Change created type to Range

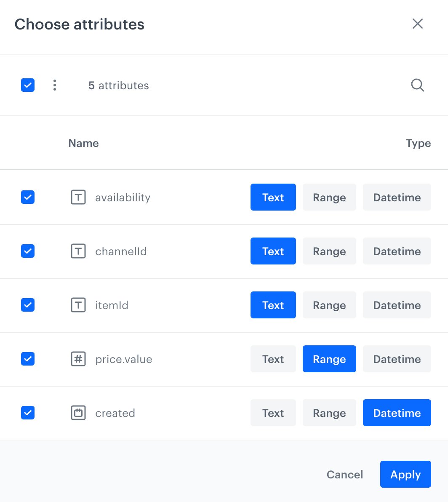(329, 413)
